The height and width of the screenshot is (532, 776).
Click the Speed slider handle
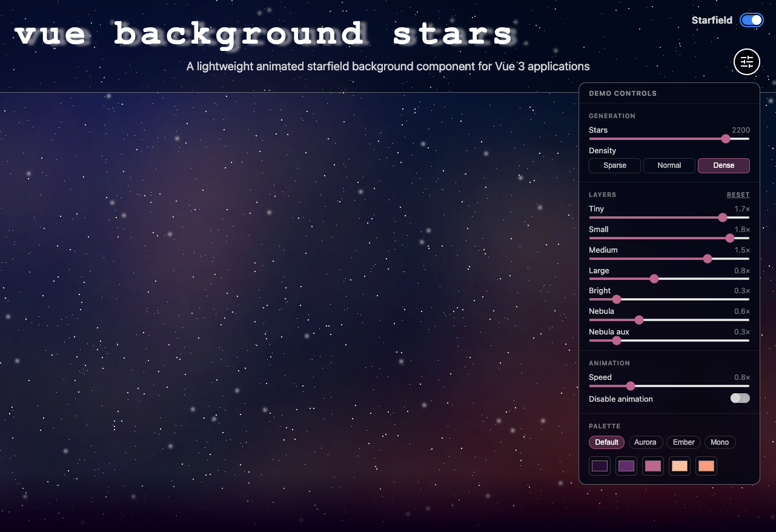[631, 386]
